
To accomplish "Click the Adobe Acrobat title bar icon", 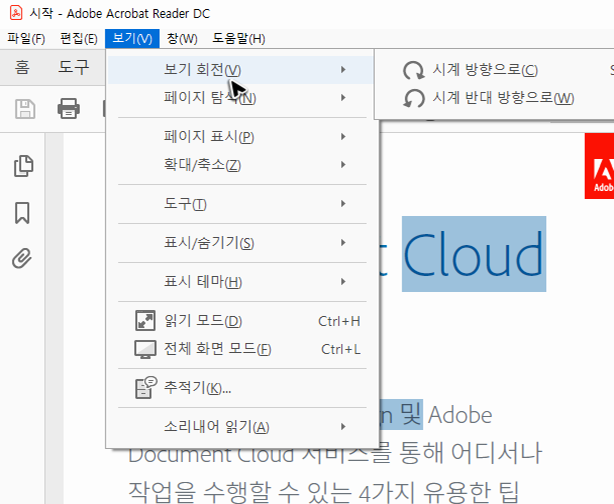I will coord(16,13).
